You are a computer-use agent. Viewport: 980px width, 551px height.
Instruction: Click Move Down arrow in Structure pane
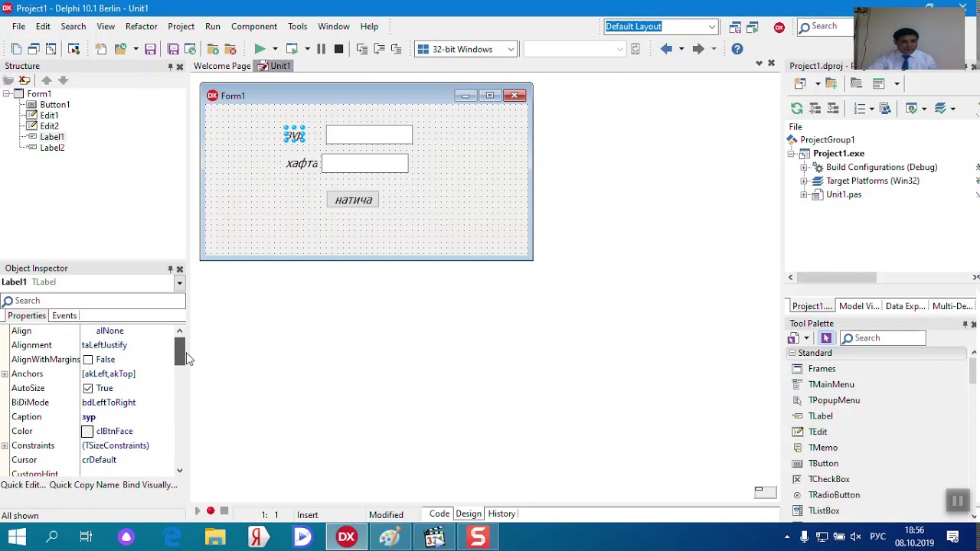coord(63,80)
